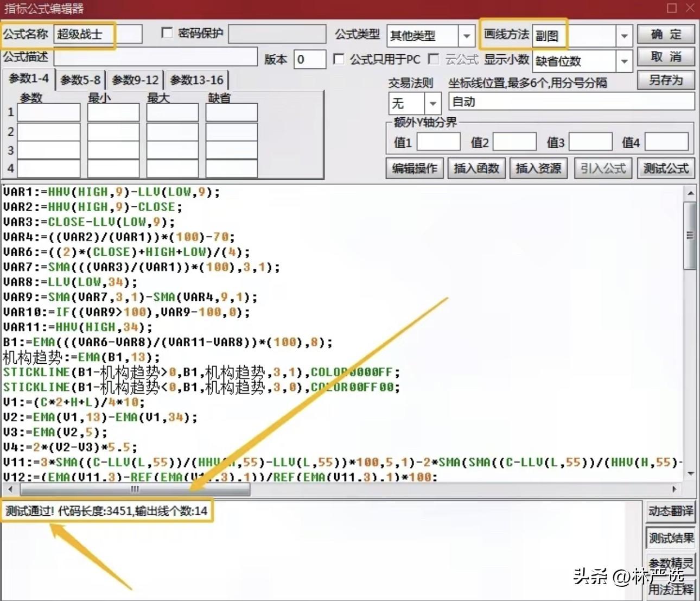Click the 插入资源 button
This screenshot has height=601, width=700.
pyautogui.click(x=538, y=168)
